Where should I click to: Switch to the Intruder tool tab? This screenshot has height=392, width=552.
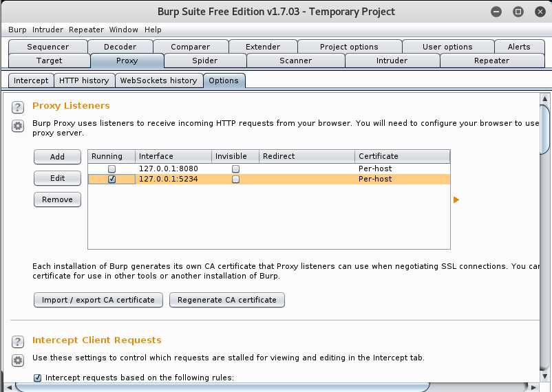392,61
